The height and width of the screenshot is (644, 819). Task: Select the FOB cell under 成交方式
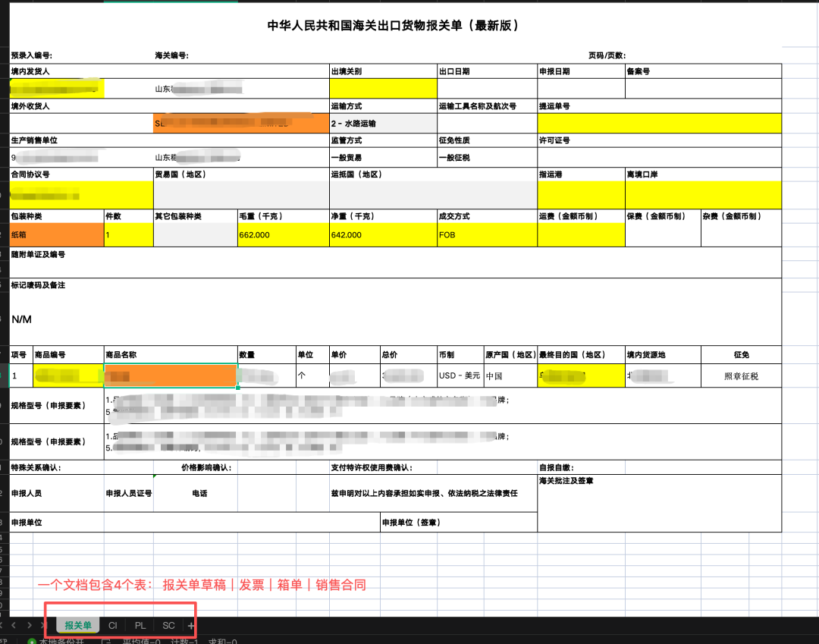tap(488, 234)
